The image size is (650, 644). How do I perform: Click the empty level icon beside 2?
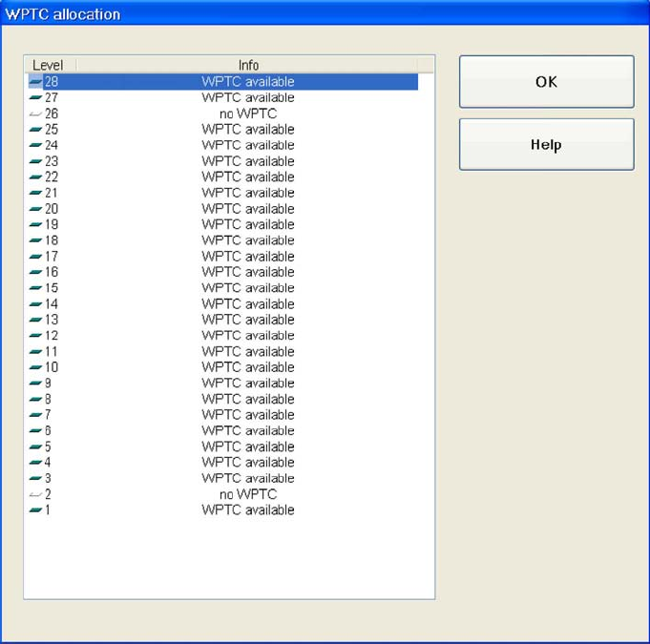(35, 494)
